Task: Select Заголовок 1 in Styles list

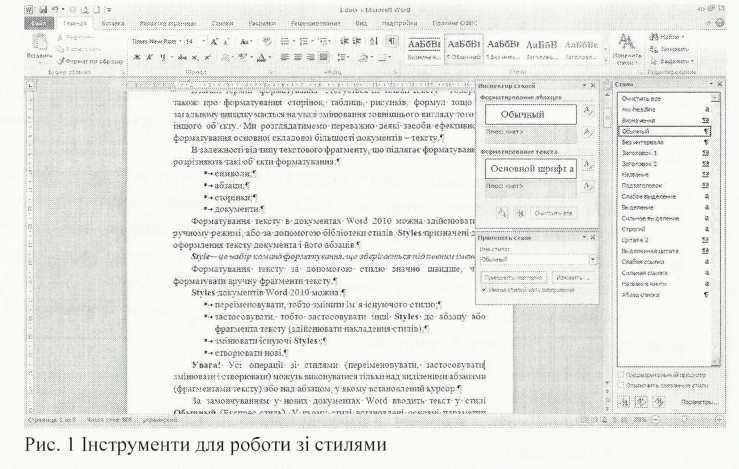Action: pos(665,153)
